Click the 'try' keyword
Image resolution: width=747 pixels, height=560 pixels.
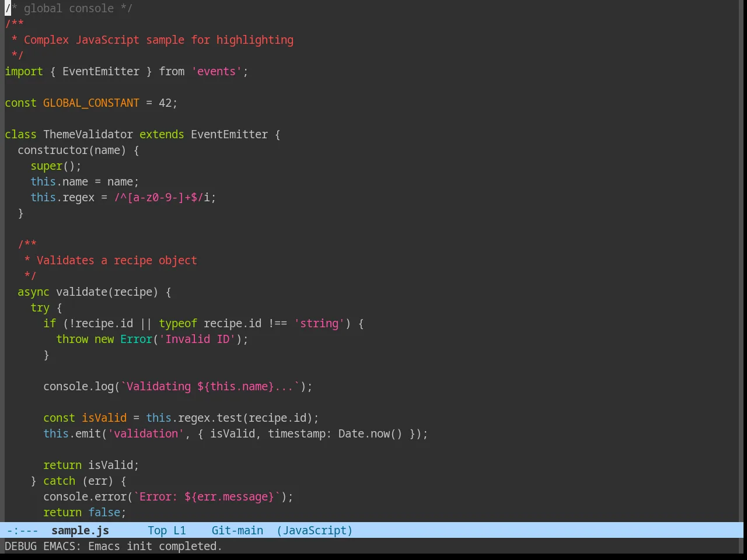click(40, 307)
